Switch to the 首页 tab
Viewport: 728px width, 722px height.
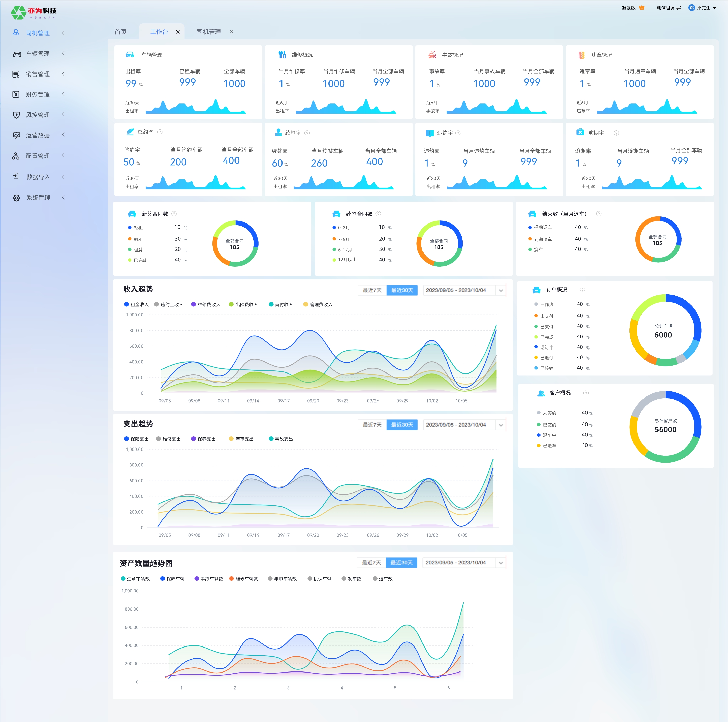click(121, 32)
